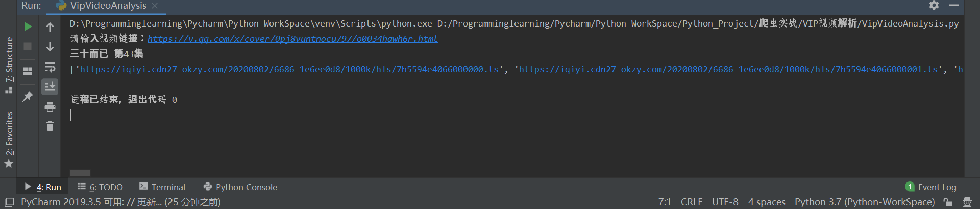Click the 进程已结束 exit code line
980x209 pixels.
pos(124,100)
